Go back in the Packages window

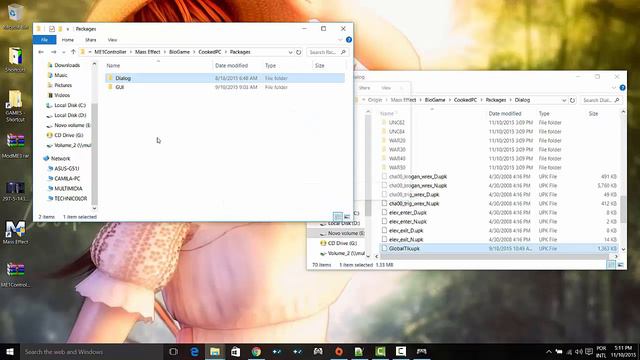coord(41,52)
